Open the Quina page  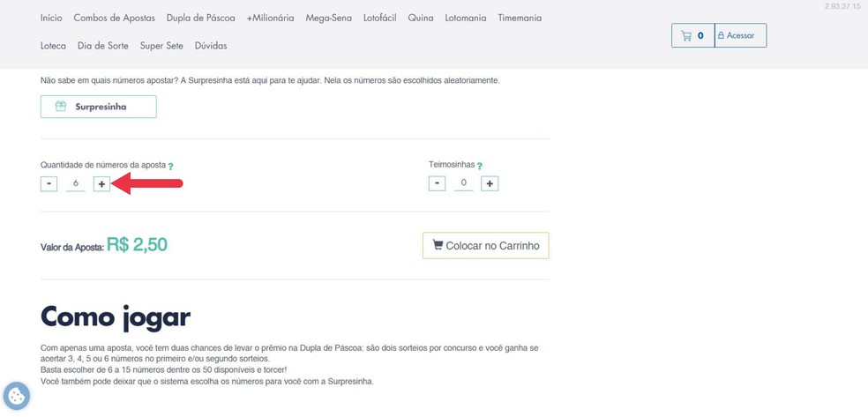pyautogui.click(x=421, y=18)
